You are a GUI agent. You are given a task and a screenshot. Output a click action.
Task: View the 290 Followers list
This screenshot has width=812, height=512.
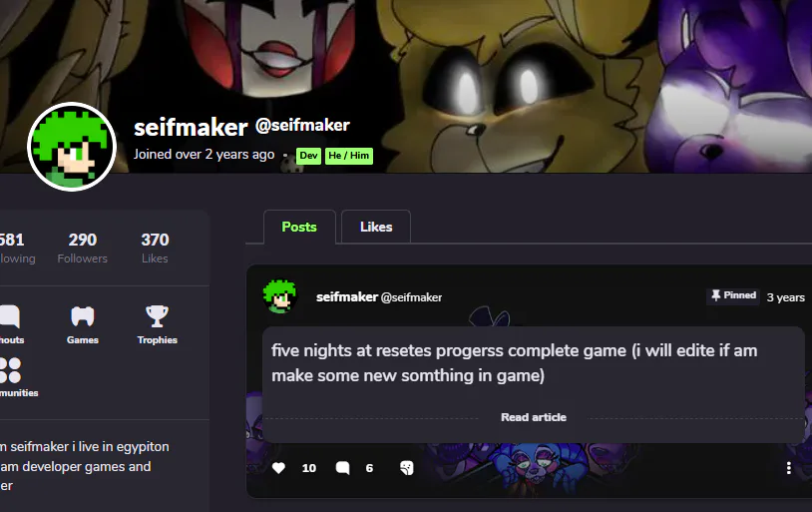83,249
